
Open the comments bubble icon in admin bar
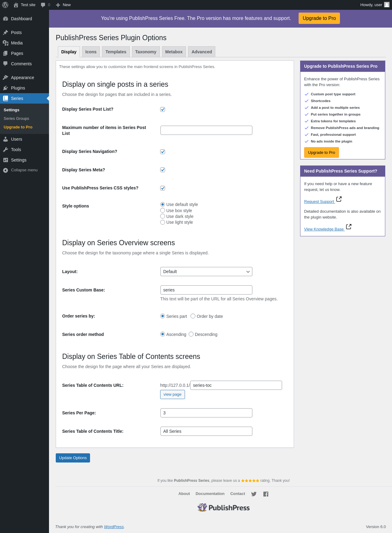[43, 5]
